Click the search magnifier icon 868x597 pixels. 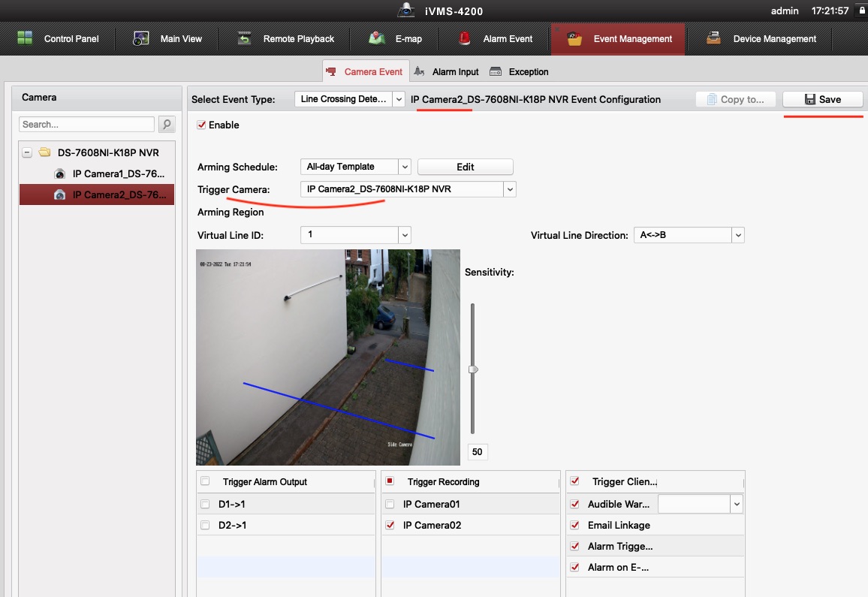coord(167,125)
